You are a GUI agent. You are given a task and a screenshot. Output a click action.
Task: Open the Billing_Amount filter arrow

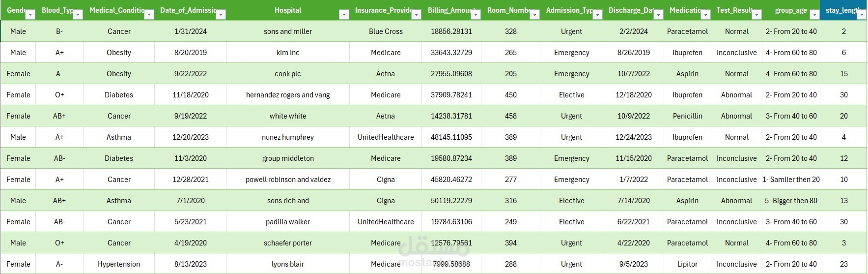[x=476, y=15]
